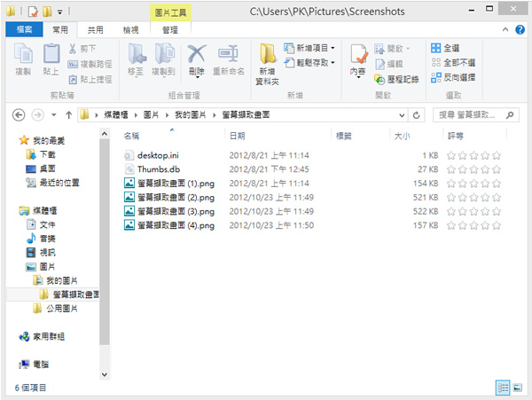This screenshot has width=532, height=400.
Task: Select 桌面 (Desktop) in the sidebar
Action: [41, 169]
